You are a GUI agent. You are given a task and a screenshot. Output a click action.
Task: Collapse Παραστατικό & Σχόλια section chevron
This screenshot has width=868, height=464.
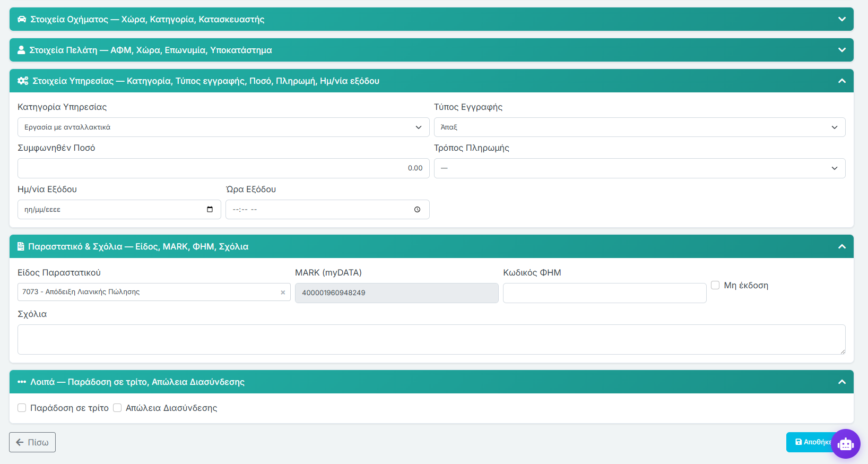pos(842,246)
